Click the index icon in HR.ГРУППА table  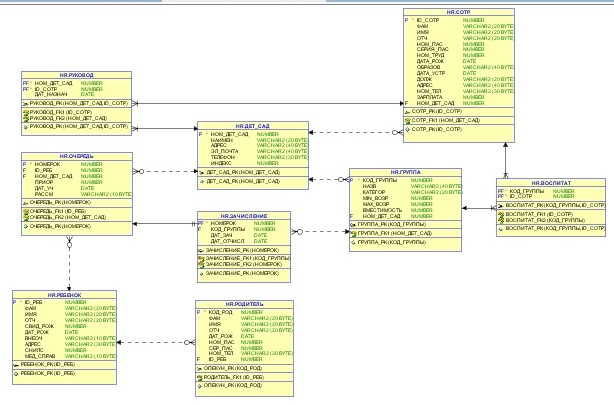pyautogui.click(x=354, y=243)
